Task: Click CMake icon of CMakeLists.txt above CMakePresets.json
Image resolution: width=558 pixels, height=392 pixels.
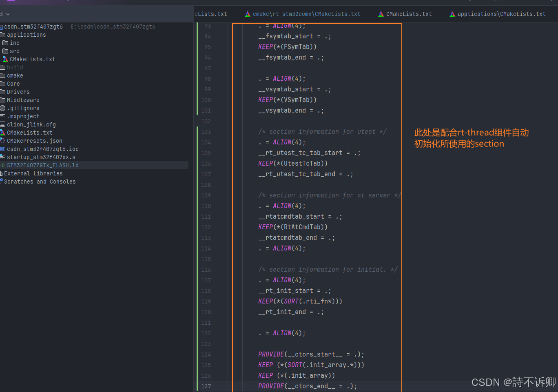Action: (x=2, y=133)
